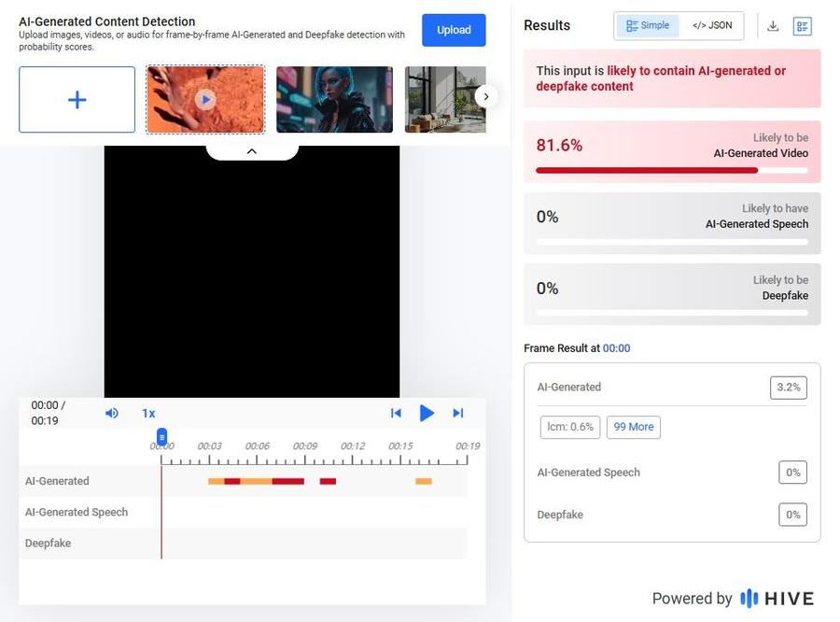Click the AI-Generated Speech result card
This screenshot has height=622, width=840.
point(672,223)
